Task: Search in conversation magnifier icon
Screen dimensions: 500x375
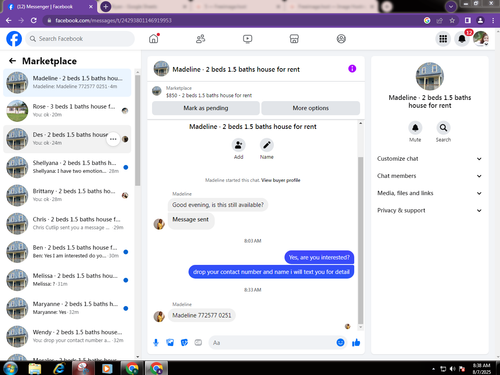Action: [x=443, y=128]
